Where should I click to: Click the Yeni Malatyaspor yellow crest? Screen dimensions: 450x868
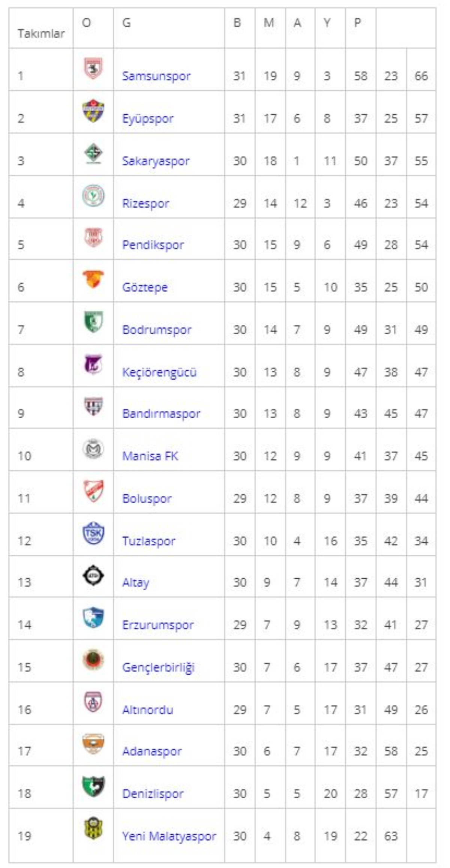93,828
